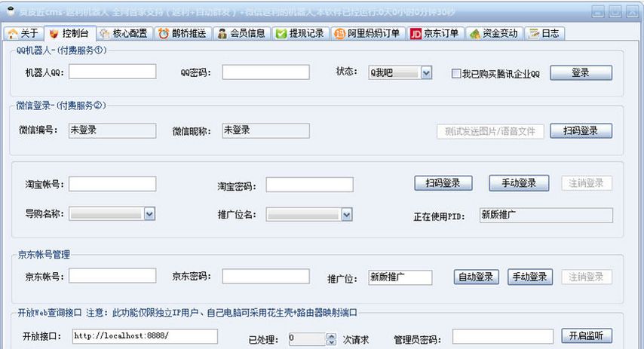Click the 微信登录-(付费服务②) group title

click(61, 106)
